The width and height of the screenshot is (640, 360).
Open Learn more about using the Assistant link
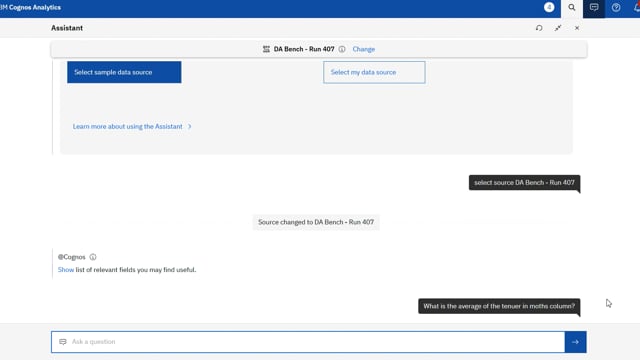[x=128, y=127]
